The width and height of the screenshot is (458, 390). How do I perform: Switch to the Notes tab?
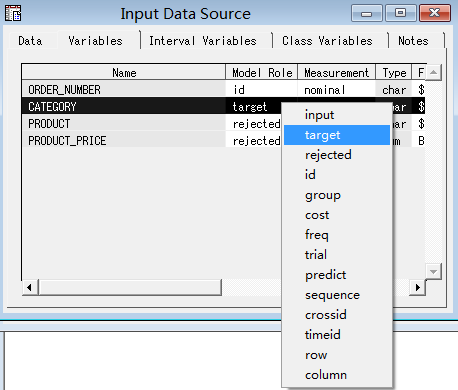pyautogui.click(x=413, y=41)
